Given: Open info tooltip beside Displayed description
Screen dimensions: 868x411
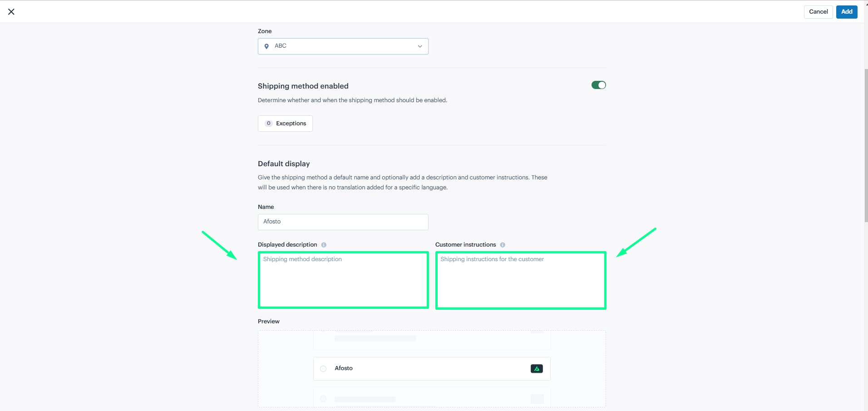Looking at the screenshot, I should pyautogui.click(x=324, y=245).
